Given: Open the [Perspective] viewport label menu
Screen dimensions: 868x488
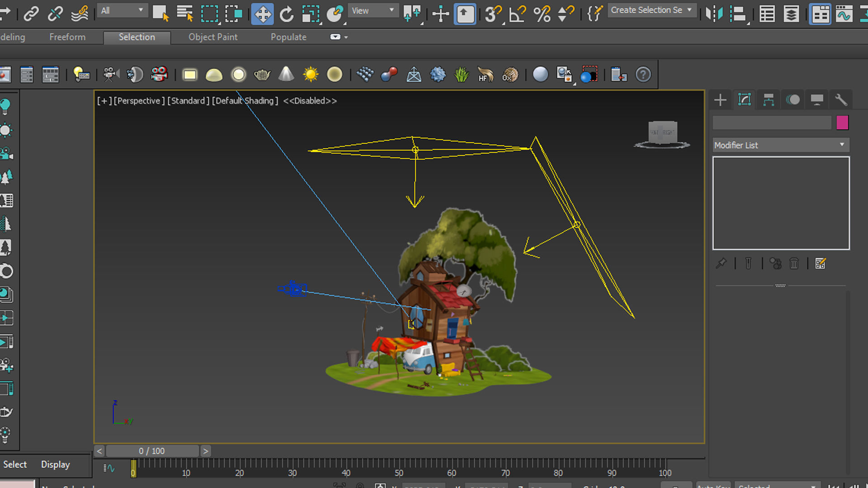Looking at the screenshot, I should coord(139,101).
